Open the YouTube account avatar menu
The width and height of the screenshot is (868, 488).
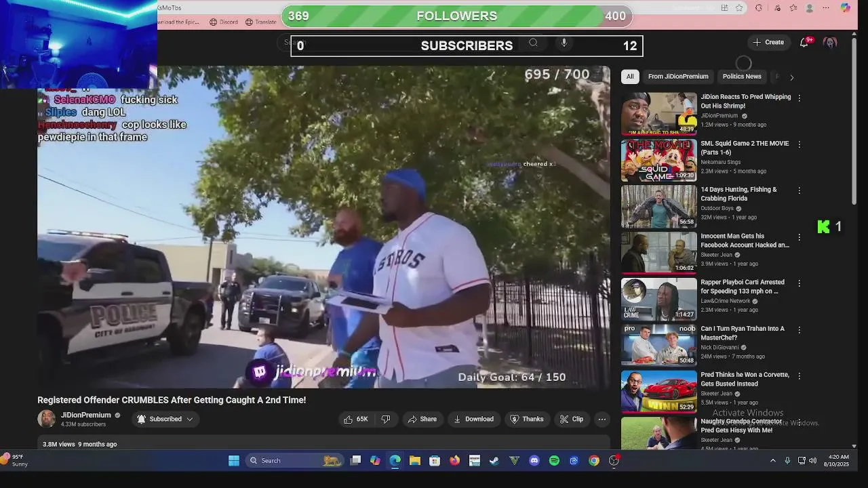(x=830, y=42)
